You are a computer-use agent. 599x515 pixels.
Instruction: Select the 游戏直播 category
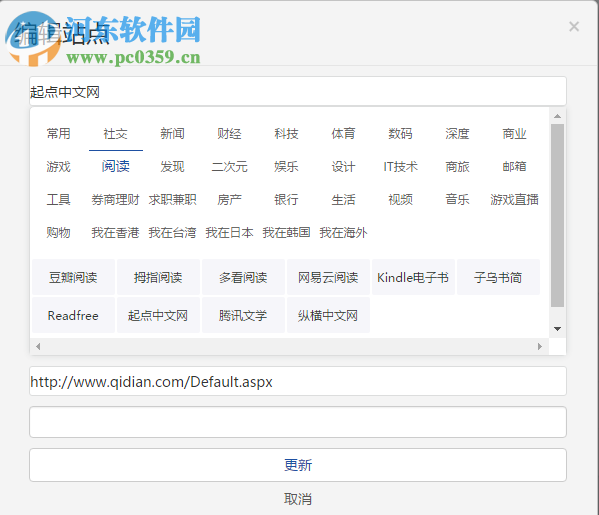point(514,199)
